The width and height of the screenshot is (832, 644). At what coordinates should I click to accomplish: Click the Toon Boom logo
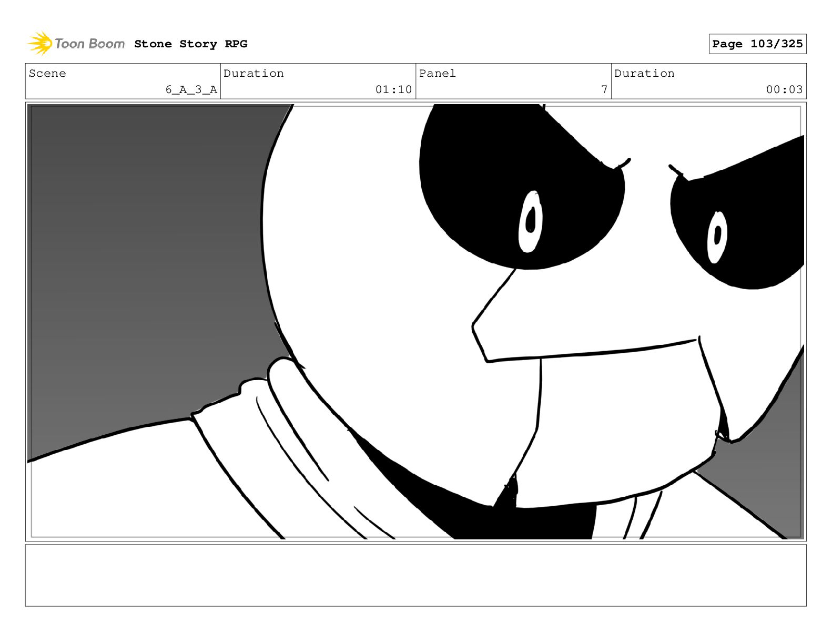pos(76,44)
